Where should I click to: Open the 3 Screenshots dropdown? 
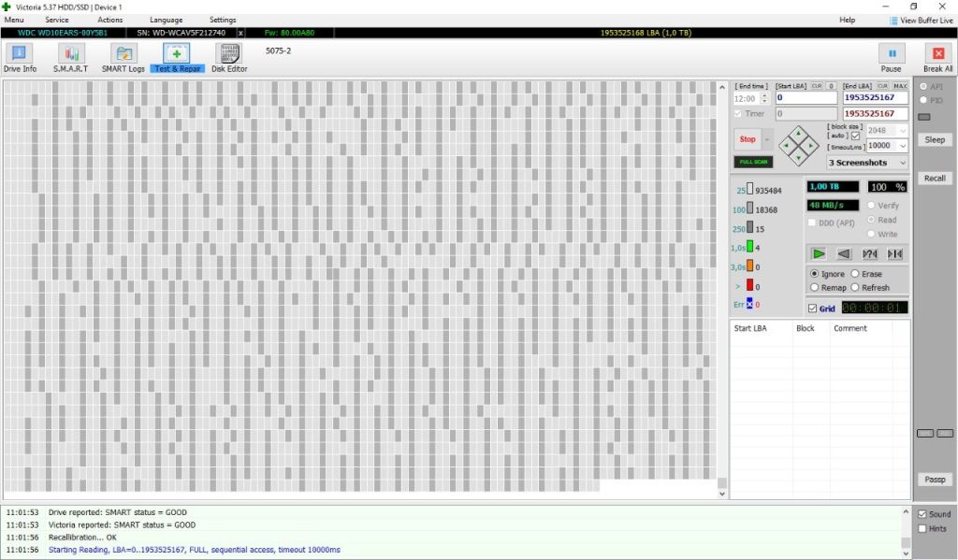(867, 163)
